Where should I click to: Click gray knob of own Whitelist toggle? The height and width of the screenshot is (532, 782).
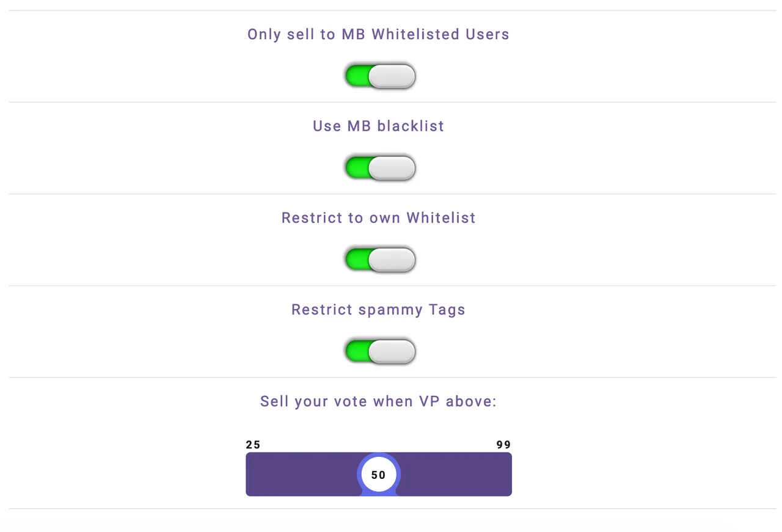click(392, 260)
